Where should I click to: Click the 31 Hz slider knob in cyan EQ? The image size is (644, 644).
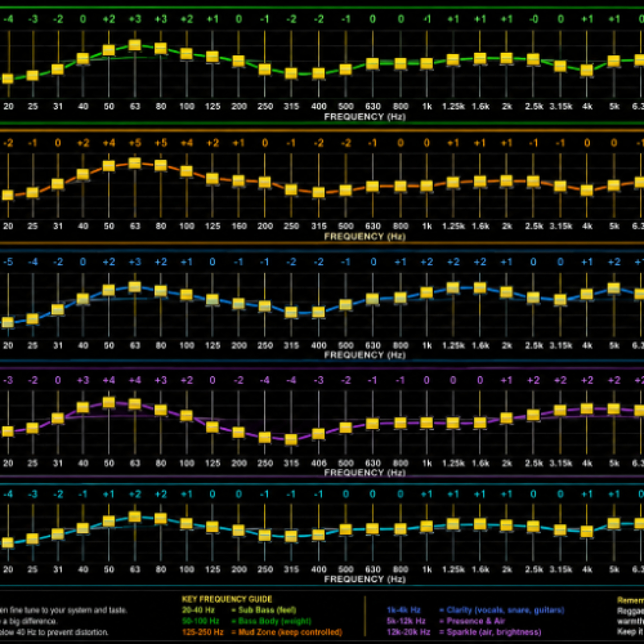click(x=58, y=534)
